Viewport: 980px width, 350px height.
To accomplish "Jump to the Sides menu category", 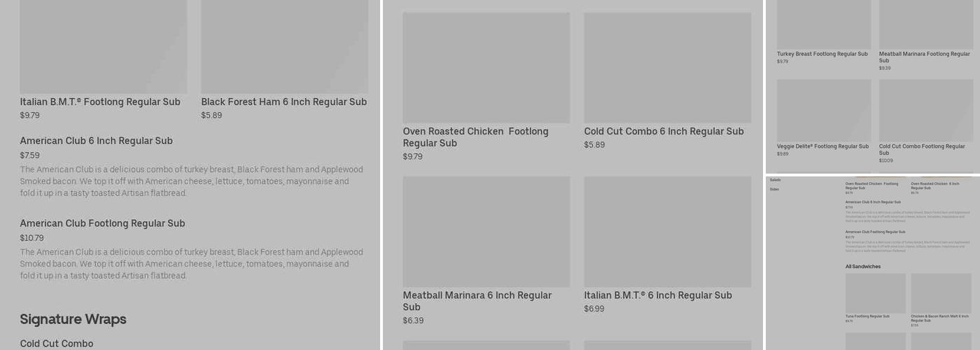I will click(774, 189).
